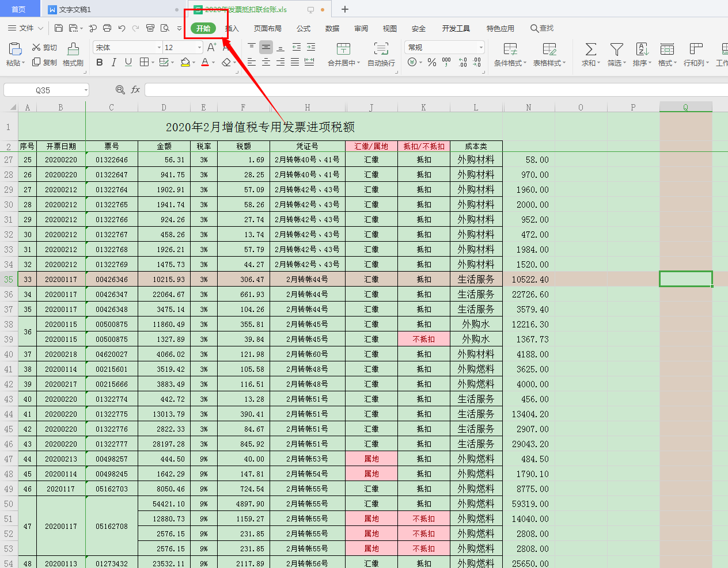Click the zoom magnifier beside fx
728x568 pixels.
pos(120,90)
